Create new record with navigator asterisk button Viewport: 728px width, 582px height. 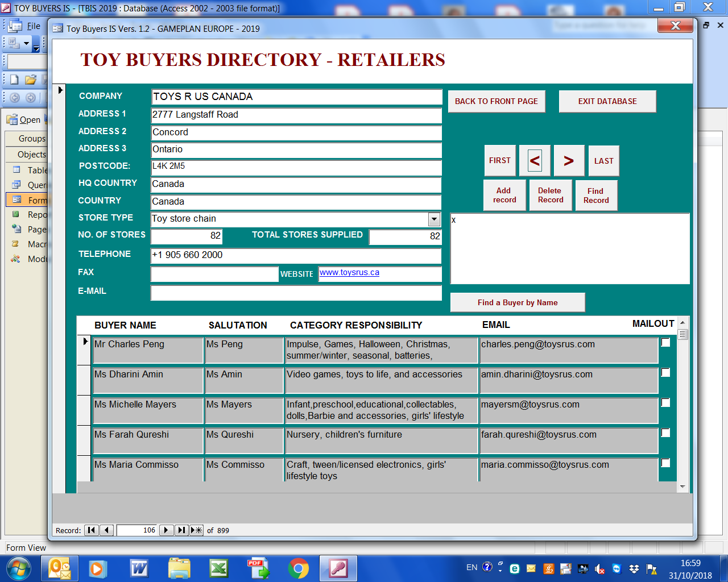click(x=196, y=530)
